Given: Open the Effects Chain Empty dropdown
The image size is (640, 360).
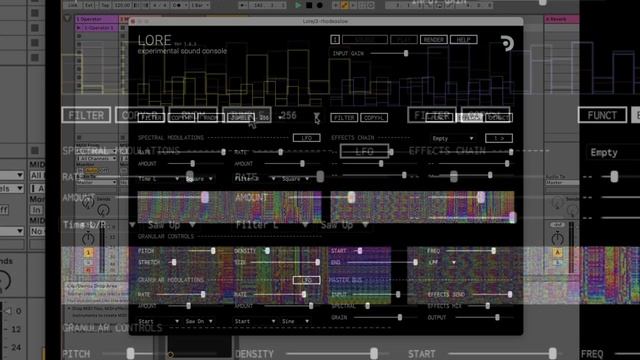Looking at the screenshot, I should coord(452,138).
